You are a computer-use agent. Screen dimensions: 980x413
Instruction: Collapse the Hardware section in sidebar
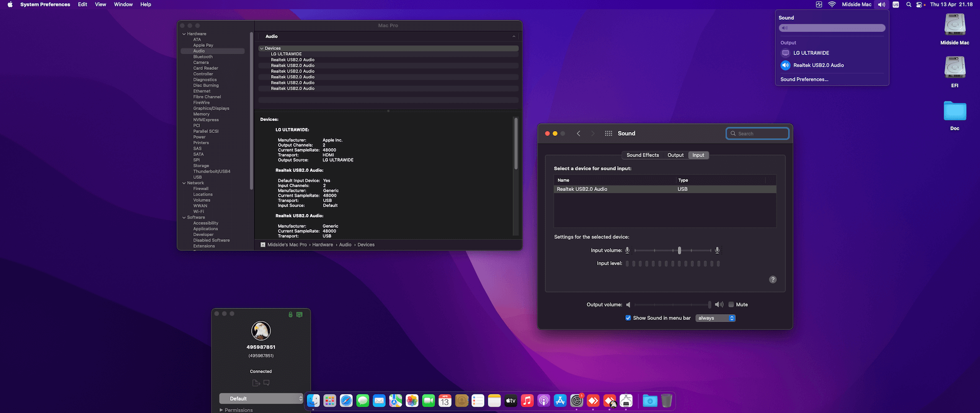[184, 34]
